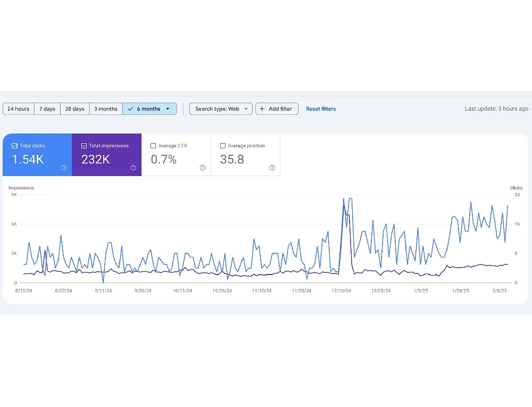Open the help icon for Average position
Screen dimensions: 532x407
click(272, 168)
